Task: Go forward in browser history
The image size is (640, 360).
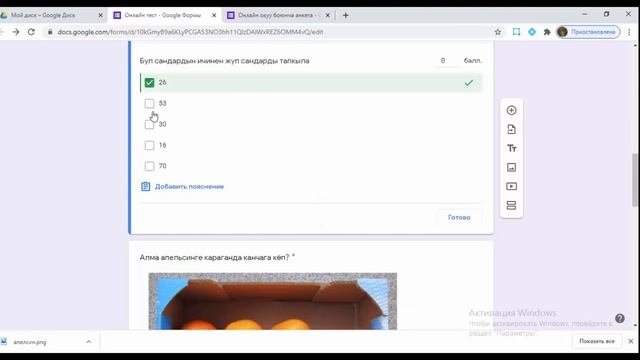Action: (16, 32)
